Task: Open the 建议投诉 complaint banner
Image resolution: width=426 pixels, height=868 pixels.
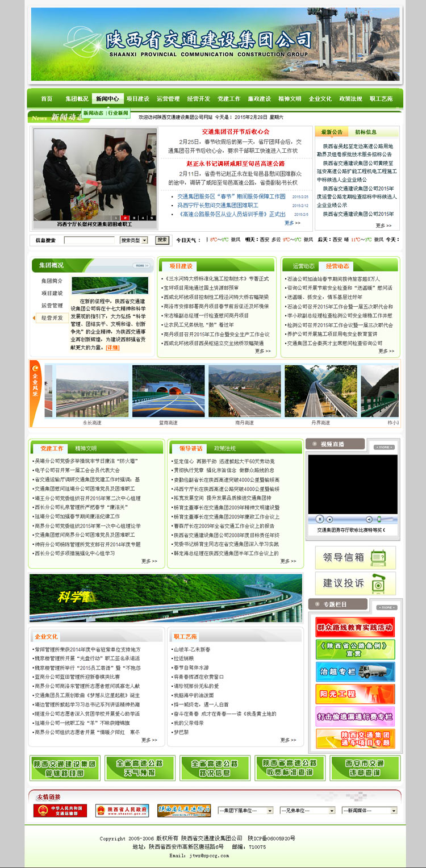Action: [x=356, y=583]
